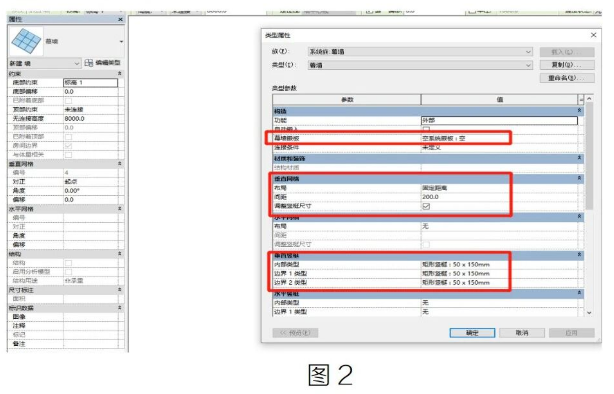Viewport: 614px width, 394px height.
Task: Click the << 预览(P) preview button
Action: (295, 333)
